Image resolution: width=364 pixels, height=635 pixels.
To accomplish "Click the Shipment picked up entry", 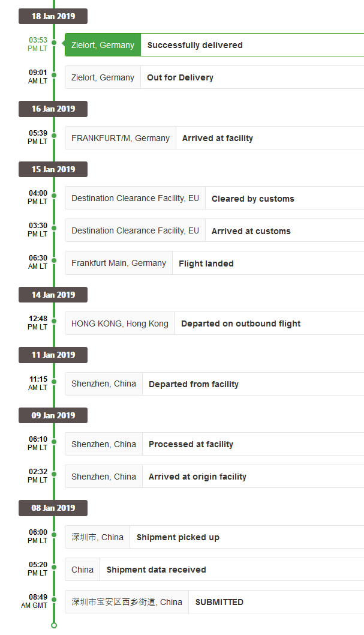I will tap(214, 537).
